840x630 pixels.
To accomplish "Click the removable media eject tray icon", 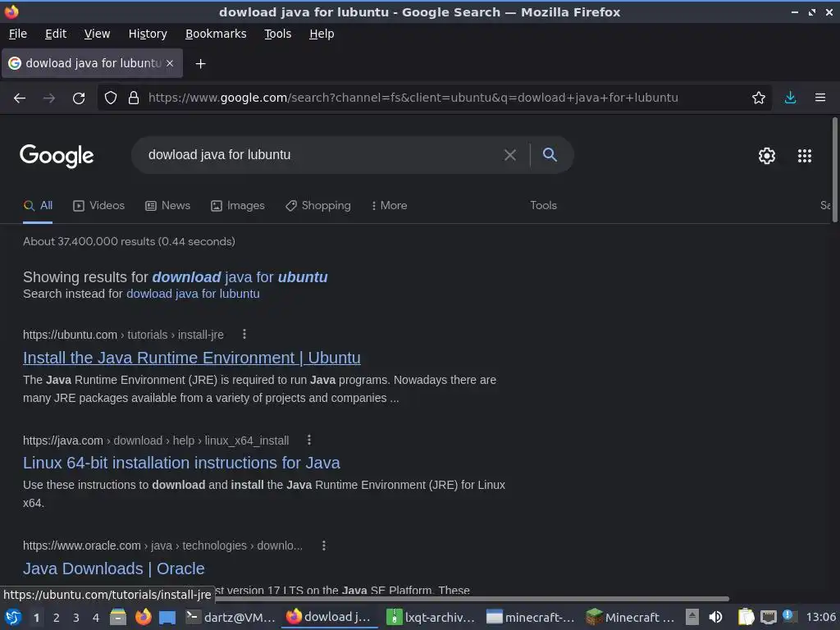I will pos(692,617).
